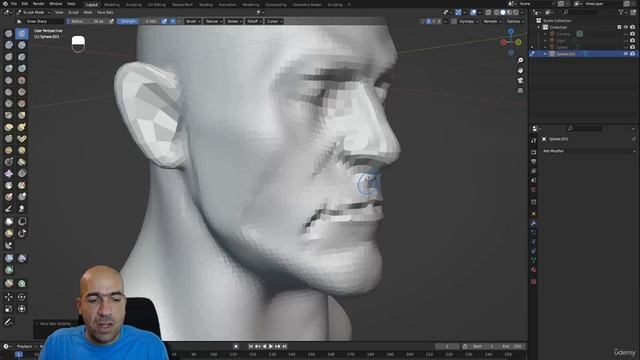Hide Sphere.001 with its eye icon
The image size is (640, 360).
[x=626, y=54]
